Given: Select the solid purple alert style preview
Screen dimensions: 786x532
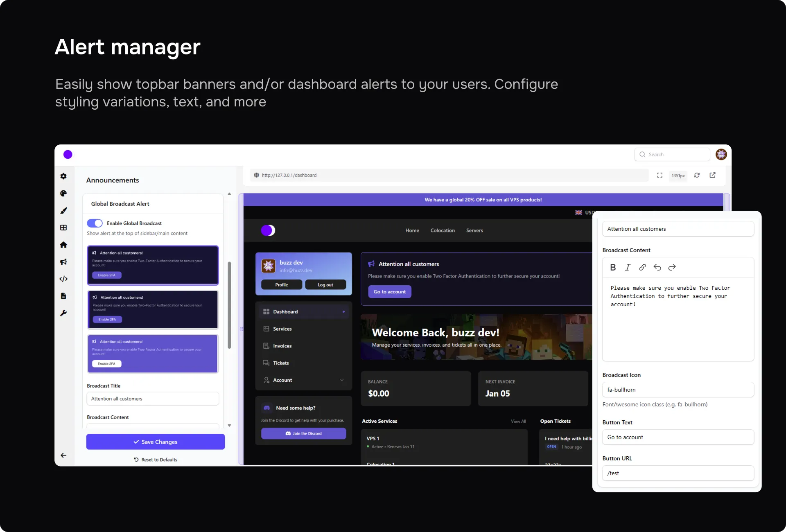Looking at the screenshot, I should click(x=153, y=354).
